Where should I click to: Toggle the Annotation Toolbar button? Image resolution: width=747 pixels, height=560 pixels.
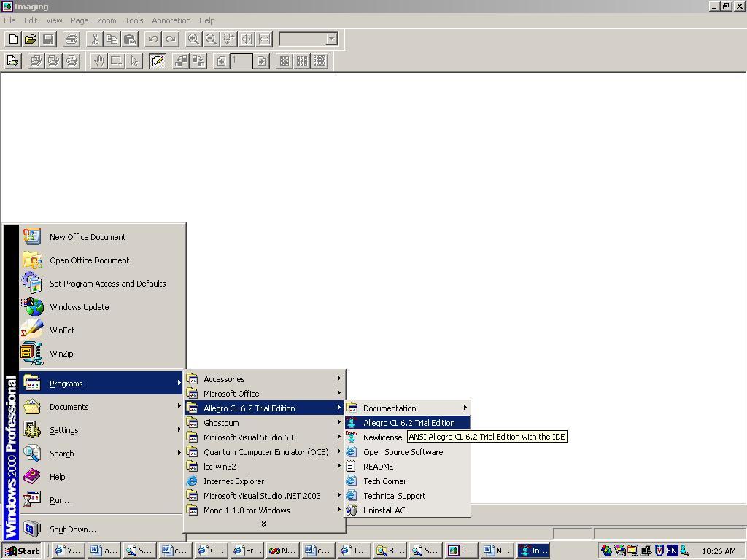point(158,61)
